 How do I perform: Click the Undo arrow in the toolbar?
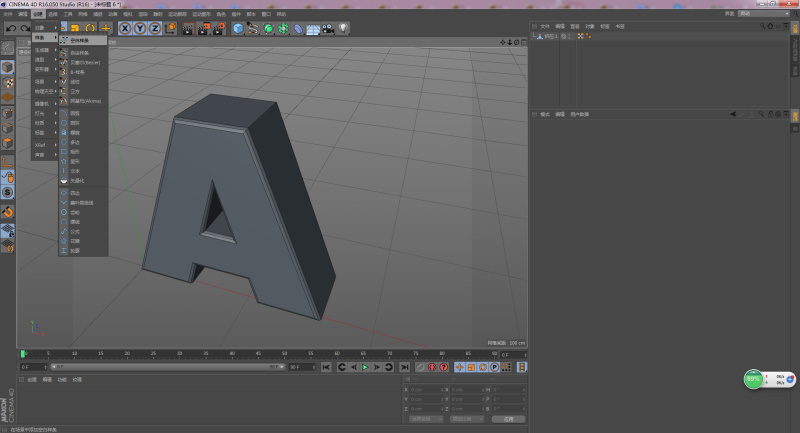(11, 29)
